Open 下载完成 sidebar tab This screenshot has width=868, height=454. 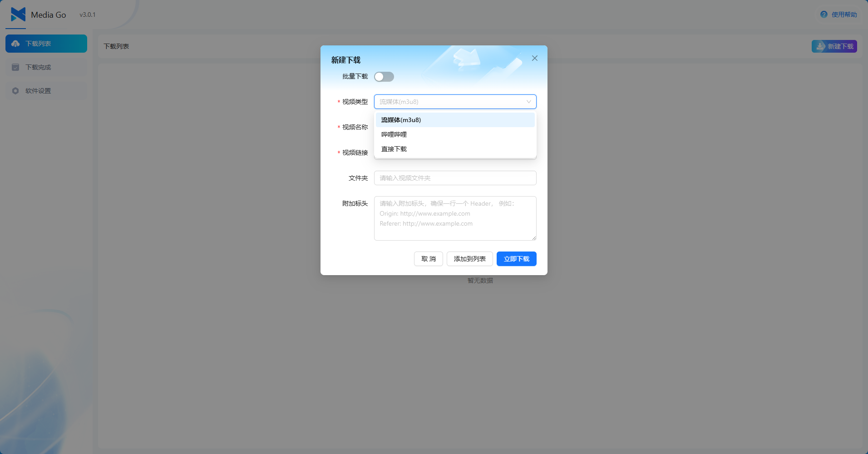(46, 67)
